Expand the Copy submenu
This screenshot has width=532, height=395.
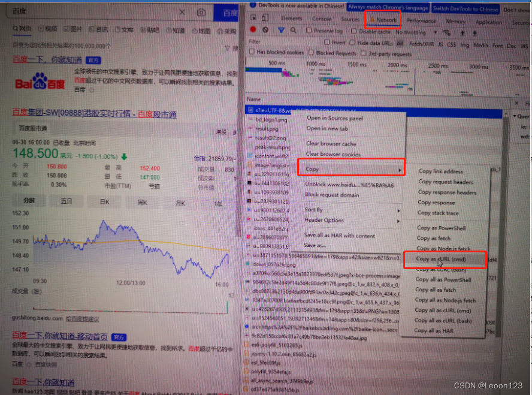click(x=351, y=168)
